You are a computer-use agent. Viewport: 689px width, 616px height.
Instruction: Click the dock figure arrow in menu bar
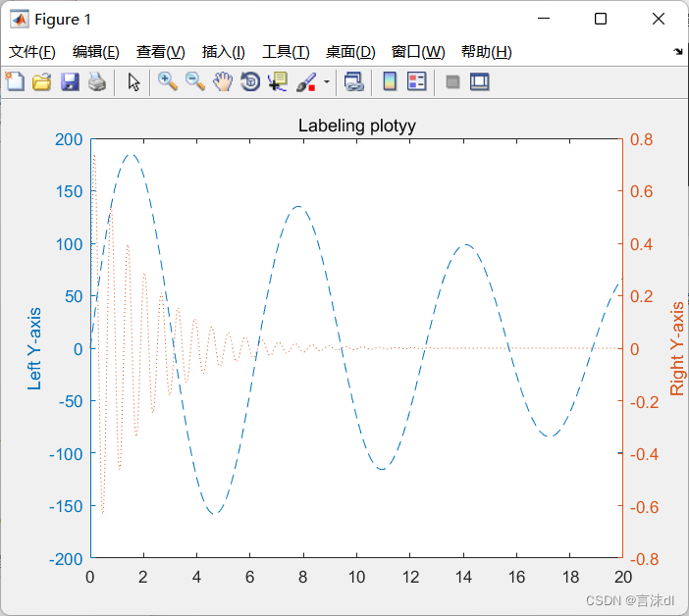coord(677,51)
